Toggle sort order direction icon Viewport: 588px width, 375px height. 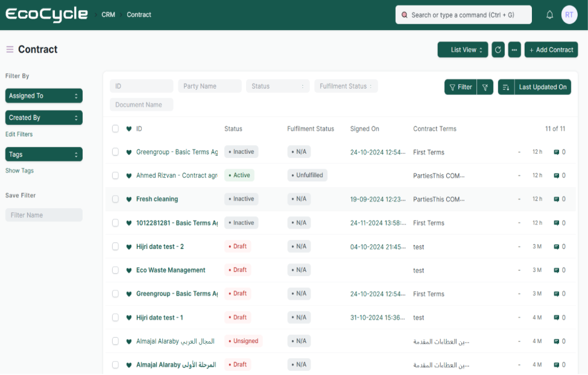point(506,87)
